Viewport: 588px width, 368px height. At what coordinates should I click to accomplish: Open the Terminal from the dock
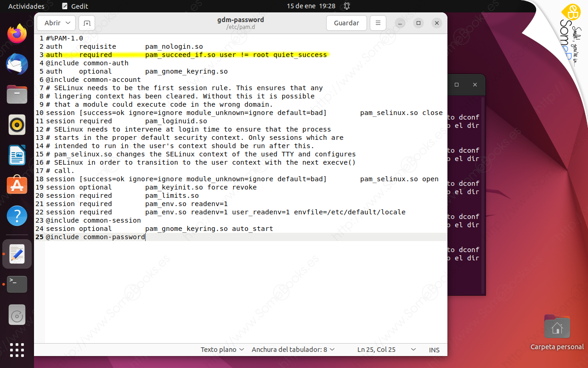coord(17,284)
